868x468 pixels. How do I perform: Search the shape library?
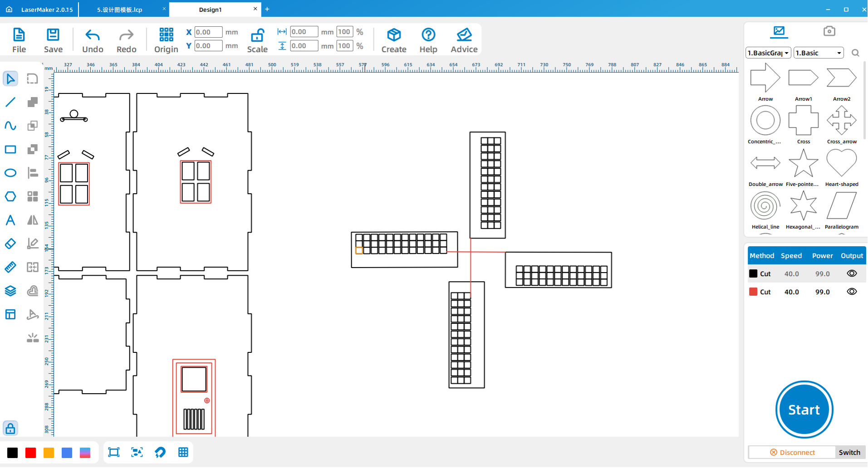coord(855,53)
